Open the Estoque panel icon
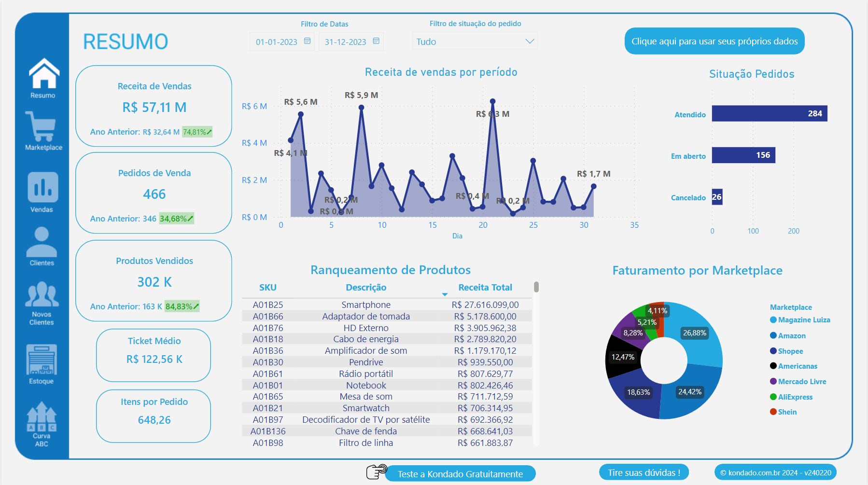 click(x=42, y=360)
